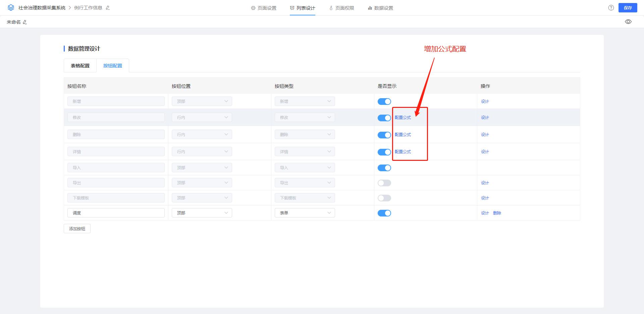Open 按钮位置 dropdown in 导出 row
This screenshot has width=644, height=314.
tap(202, 183)
